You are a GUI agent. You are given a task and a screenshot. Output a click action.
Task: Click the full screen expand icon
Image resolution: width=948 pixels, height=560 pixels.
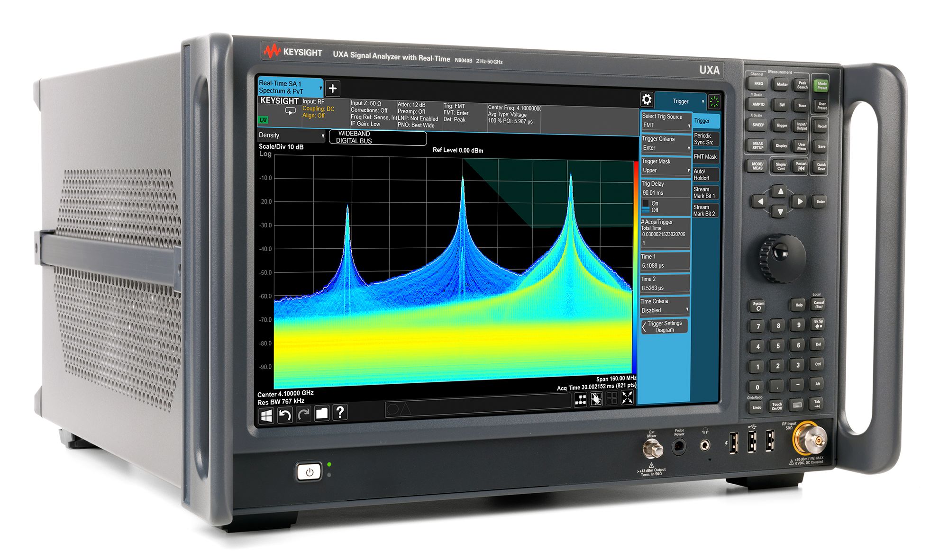point(627,397)
